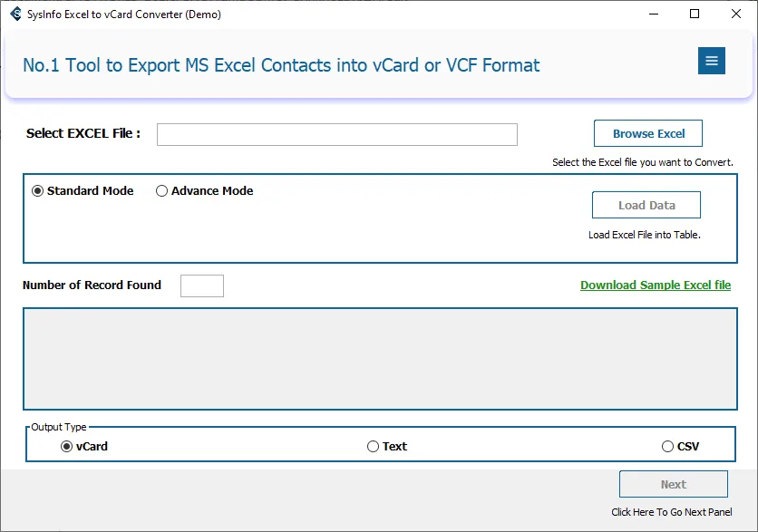Screen dimensions: 758x532
Task: Choose Text output type
Action: 373,447
